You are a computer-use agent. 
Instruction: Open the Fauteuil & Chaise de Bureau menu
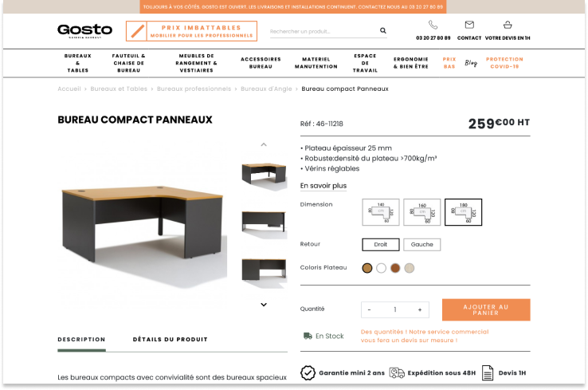128,63
